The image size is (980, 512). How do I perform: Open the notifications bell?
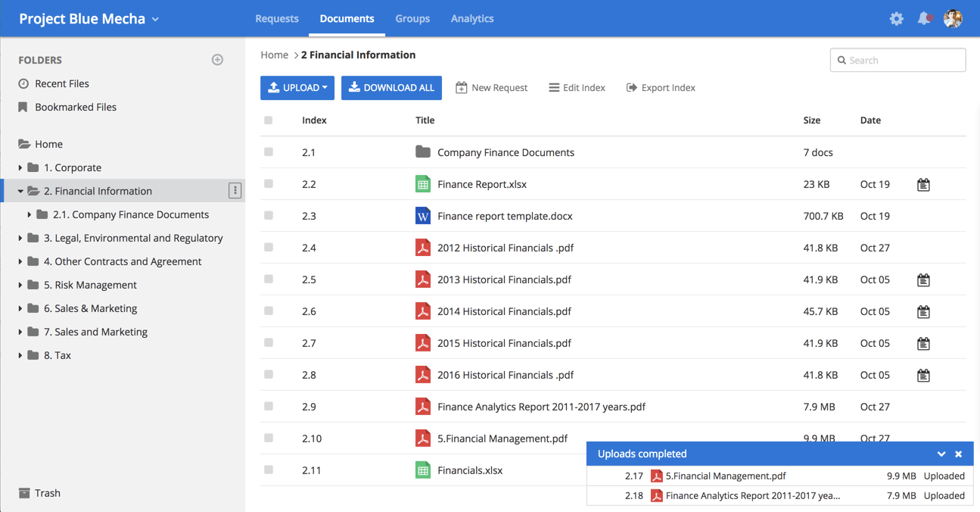(x=924, y=19)
